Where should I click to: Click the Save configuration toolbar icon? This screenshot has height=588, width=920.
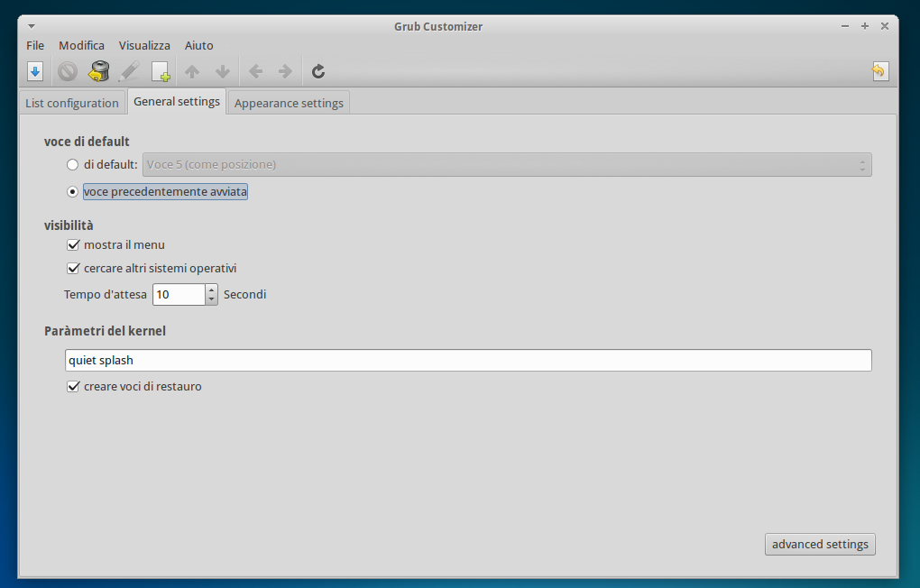tap(35, 71)
